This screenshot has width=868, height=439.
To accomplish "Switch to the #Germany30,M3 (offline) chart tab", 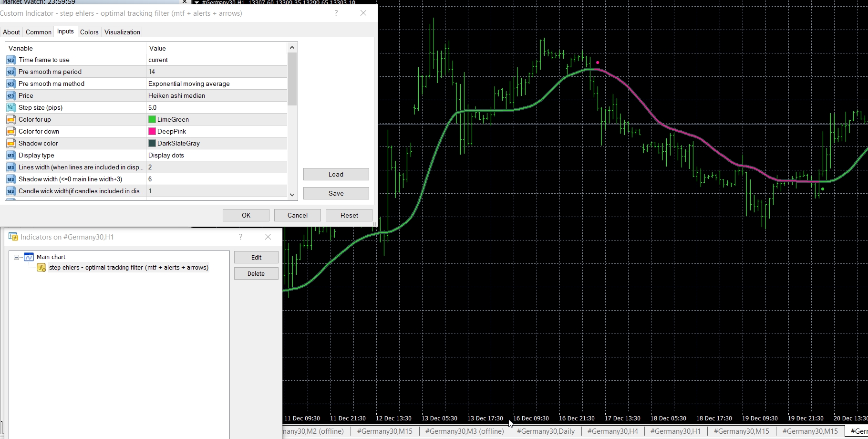I will tap(465, 431).
